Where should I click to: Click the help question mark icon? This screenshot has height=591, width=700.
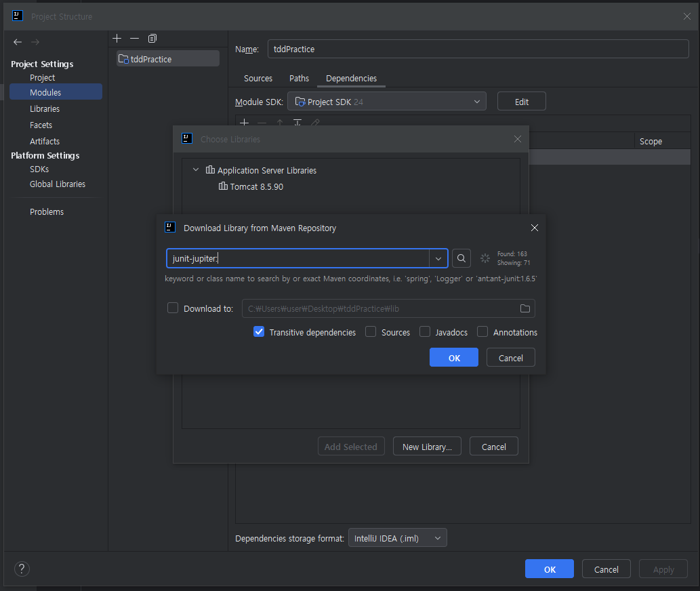pyautogui.click(x=22, y=569)
